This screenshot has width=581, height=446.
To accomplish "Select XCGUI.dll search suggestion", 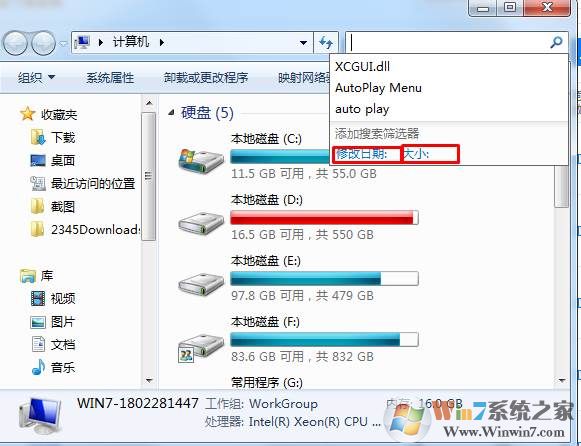I will [362, 67].
